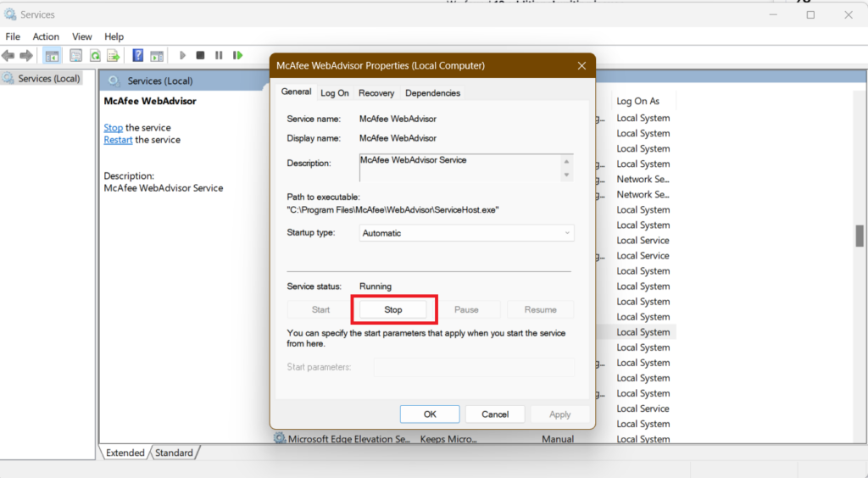The height and width of the screenshot is (478, 868).
Task: Click the Export List toolbar icon
Action: click(114, 55)
